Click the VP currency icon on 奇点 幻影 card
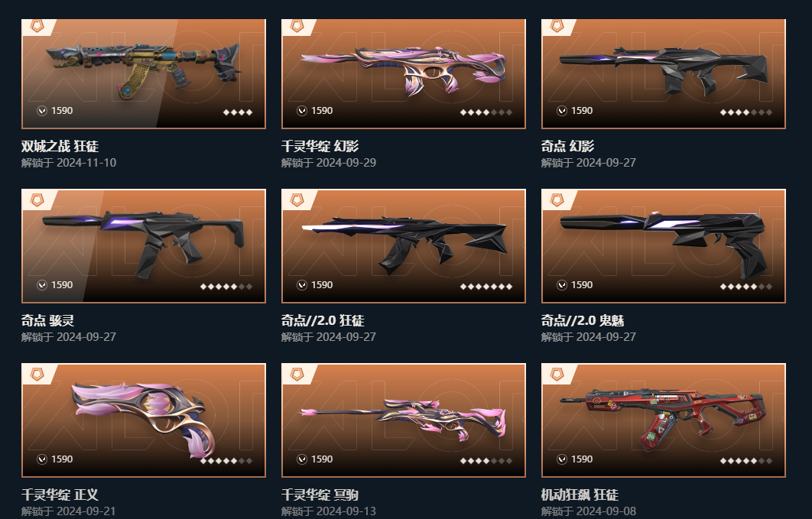This screenshot has height=519, width=812. tap(561, 111)
